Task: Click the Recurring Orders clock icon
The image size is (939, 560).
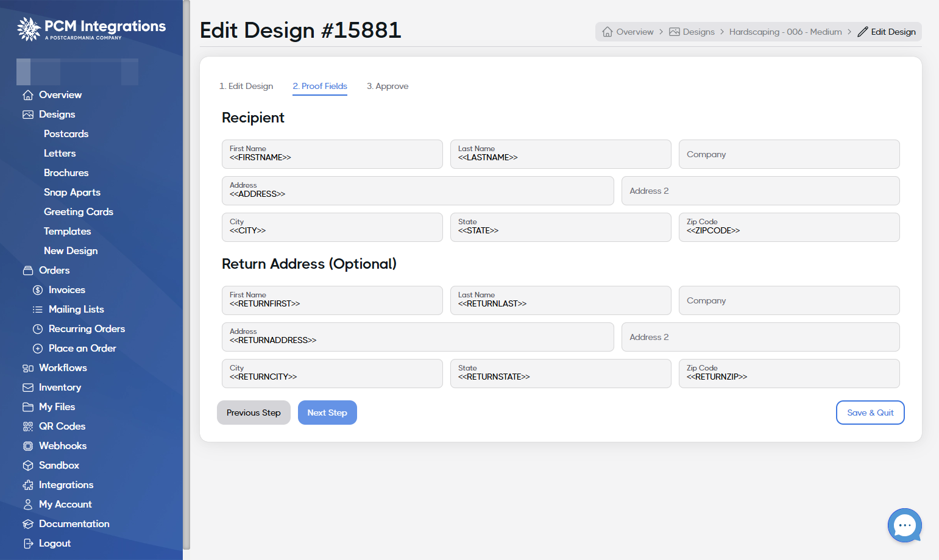Action: coord(38,329)
